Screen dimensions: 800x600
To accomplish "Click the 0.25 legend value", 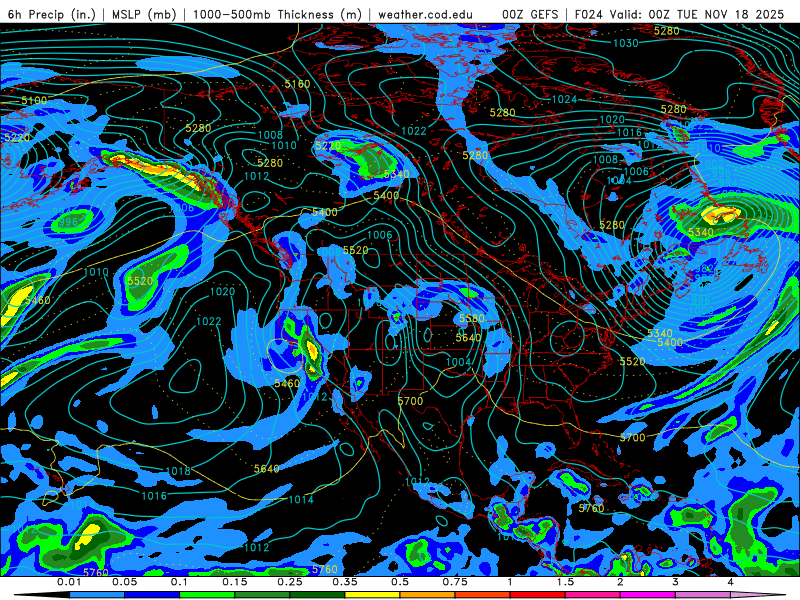I will [290, 582].
